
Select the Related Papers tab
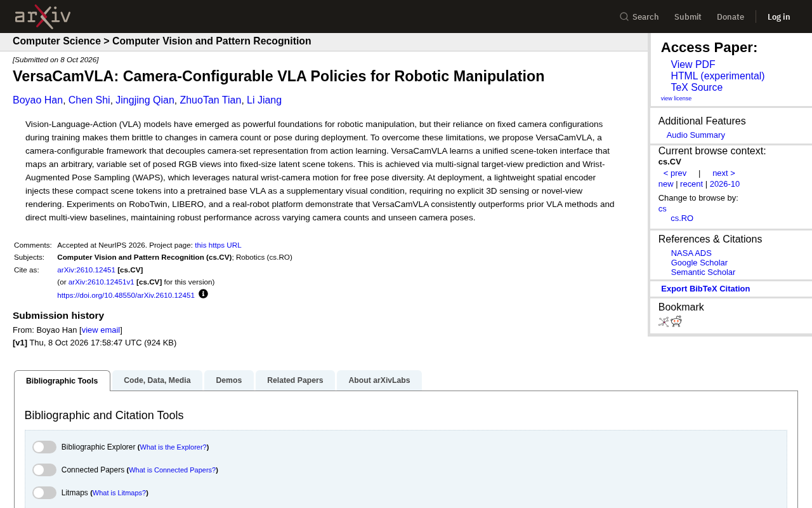pyautogui.click(x=295, y=380)
